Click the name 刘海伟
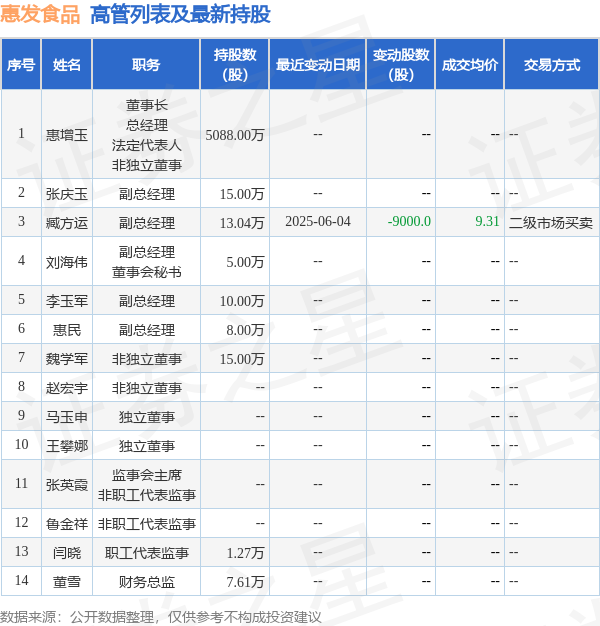The height and width of the screenshot is (626, 600). coord(67,262)
